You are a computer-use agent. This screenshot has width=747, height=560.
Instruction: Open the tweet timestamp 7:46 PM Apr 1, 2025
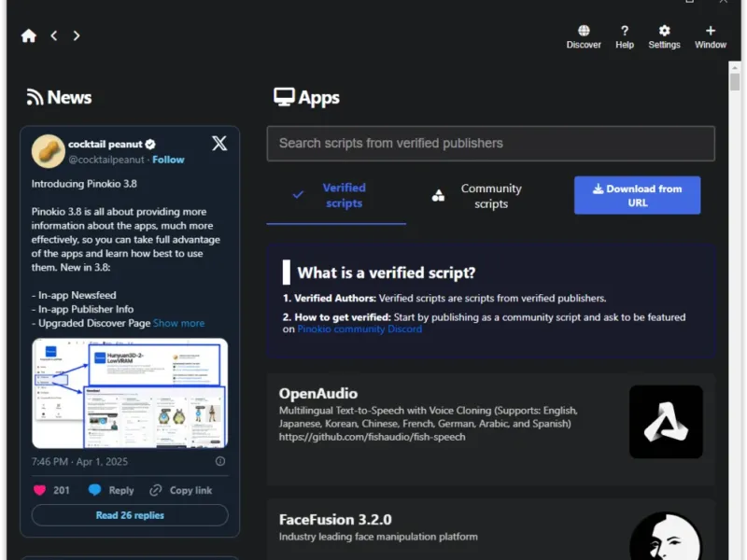tap(79, 461)
